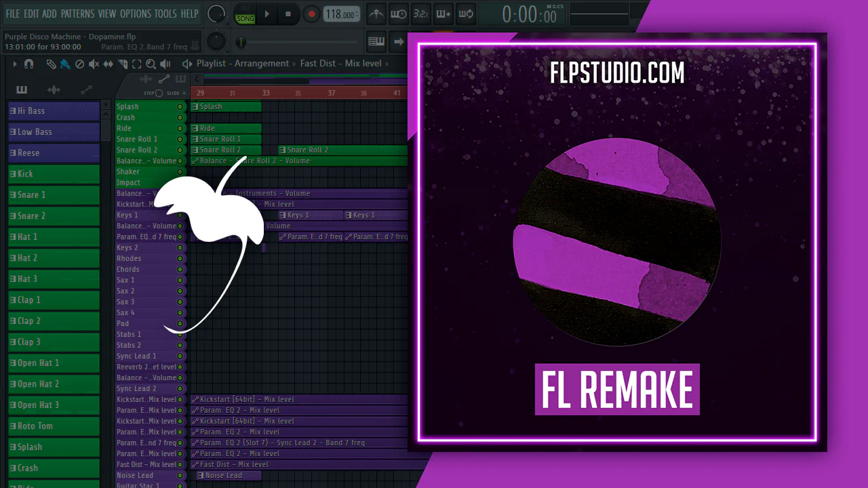The height and width of the screenshot is (488, 868).
Task: Open the Playlist - Arrangement selector
Action: click(243, 64)
